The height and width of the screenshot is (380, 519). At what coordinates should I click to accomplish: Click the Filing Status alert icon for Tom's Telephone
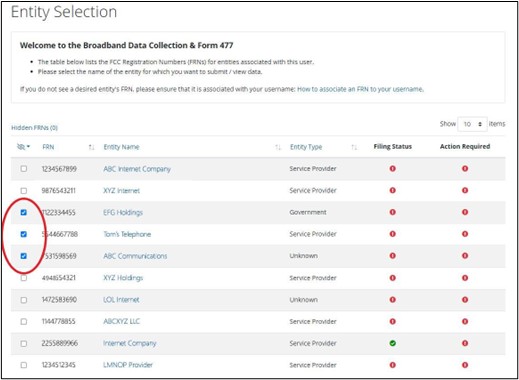click(x=393, y=234)
